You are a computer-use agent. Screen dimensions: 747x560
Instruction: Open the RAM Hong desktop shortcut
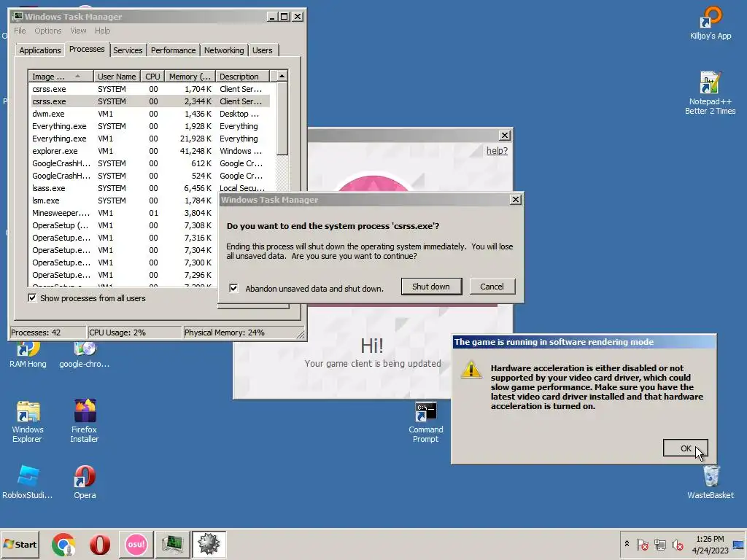(x=28, y=355)
